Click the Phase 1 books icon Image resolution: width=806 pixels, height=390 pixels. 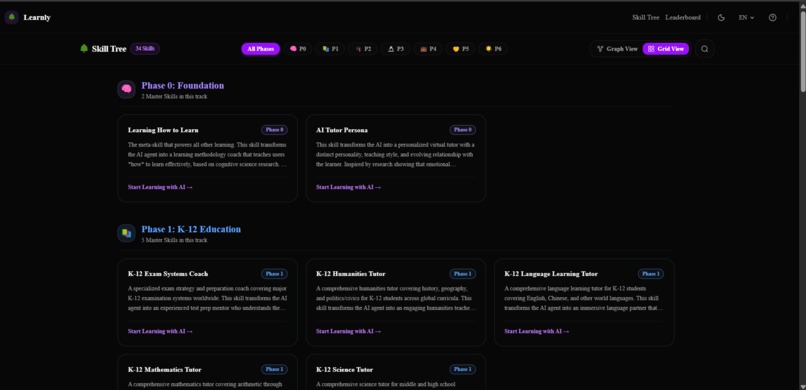[126, 233]
